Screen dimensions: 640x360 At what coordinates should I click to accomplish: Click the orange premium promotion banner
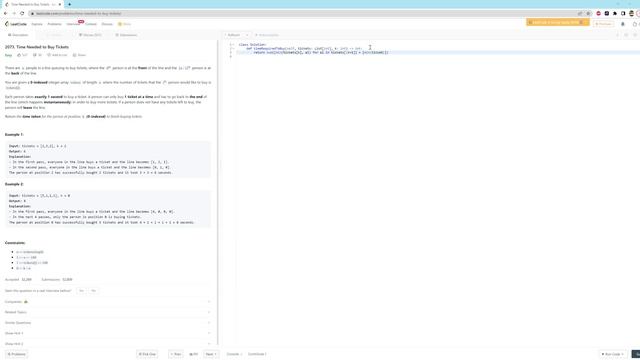[x=557, y=22]
